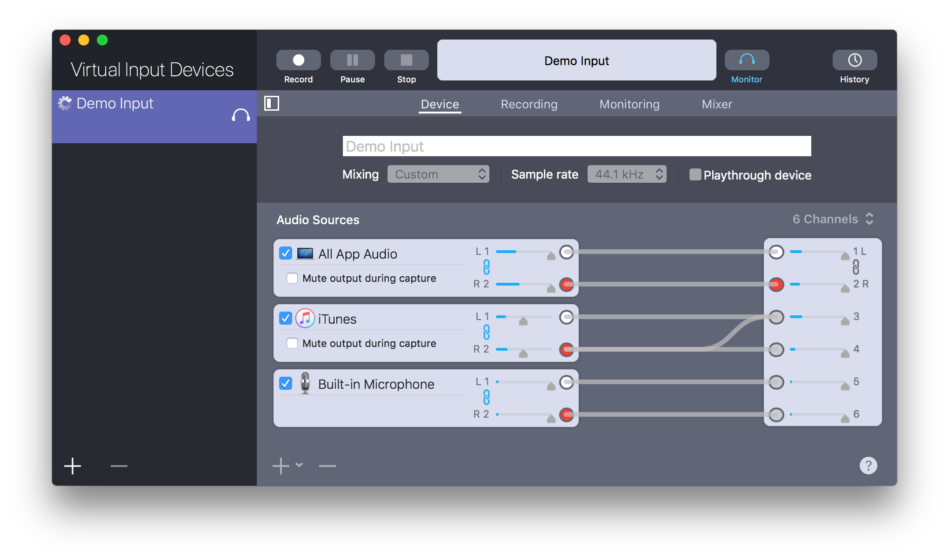Screen dimensions: 949x560
Task: Switch to the Recording tab
Action: (x=529, y=104)
